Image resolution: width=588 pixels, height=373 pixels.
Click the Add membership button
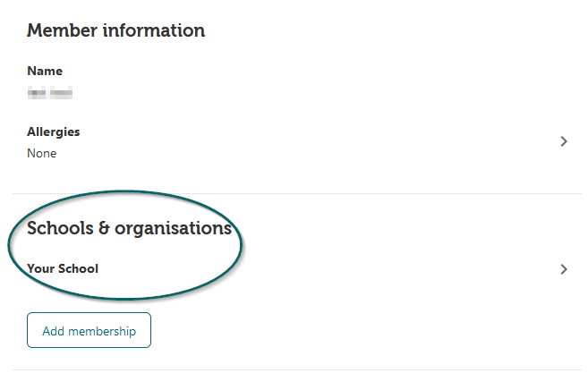coord(89,330)
